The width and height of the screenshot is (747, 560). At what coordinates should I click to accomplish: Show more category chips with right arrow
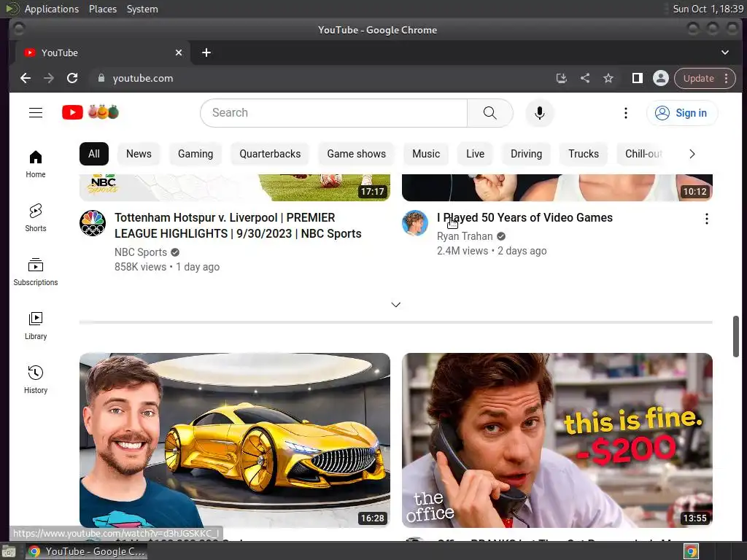(x=692, y=154)
